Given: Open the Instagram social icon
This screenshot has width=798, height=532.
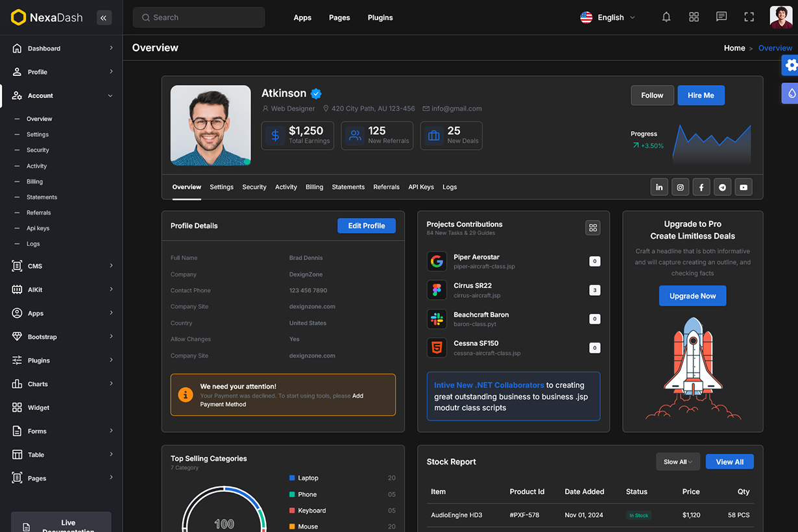Looking at the screenshot, I should click(x=680, y=187).
